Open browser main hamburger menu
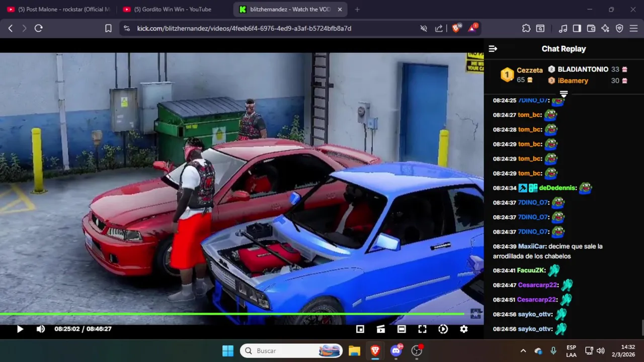The height and width of the screenshot is (362, 644). click(633, 28)
